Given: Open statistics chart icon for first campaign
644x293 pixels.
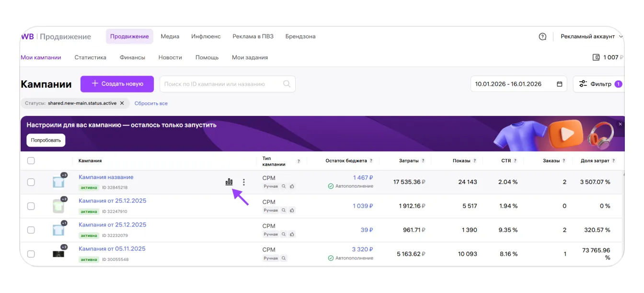Looking at the screenshot, I should [229, 182].
